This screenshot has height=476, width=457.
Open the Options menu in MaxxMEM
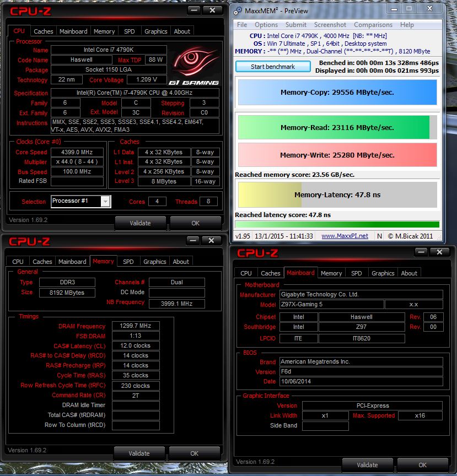(x=266, y=25)
